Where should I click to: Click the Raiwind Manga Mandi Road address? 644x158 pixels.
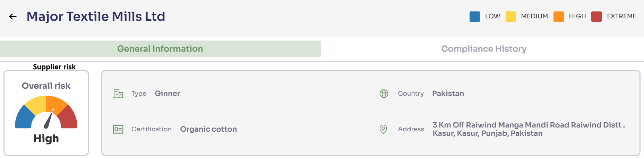tap(529, 129)
